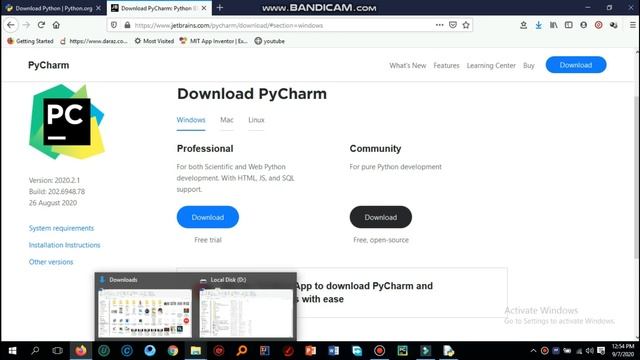Click the blue Download button in header
This screenshot has width=640, height=360.
576,65
